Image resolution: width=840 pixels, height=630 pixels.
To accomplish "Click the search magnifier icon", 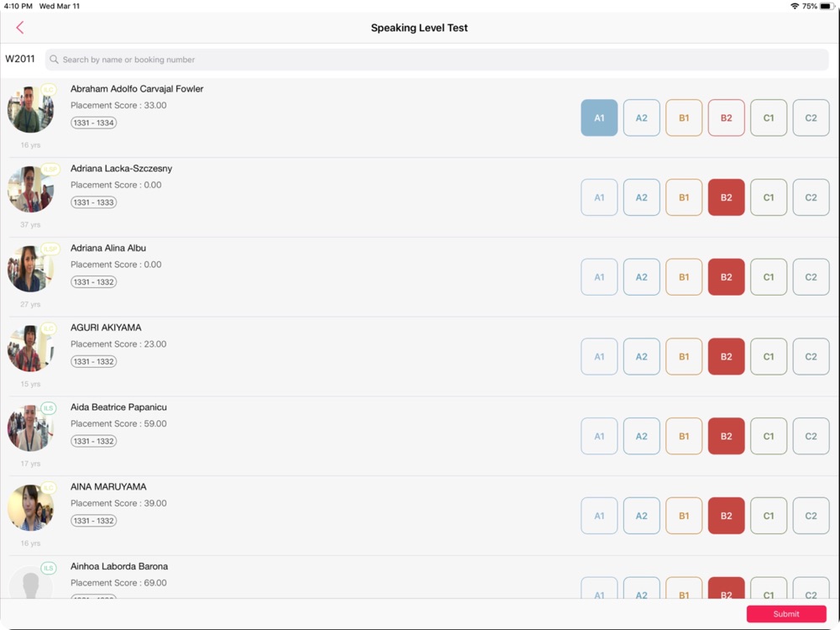I will pos(54,60).
